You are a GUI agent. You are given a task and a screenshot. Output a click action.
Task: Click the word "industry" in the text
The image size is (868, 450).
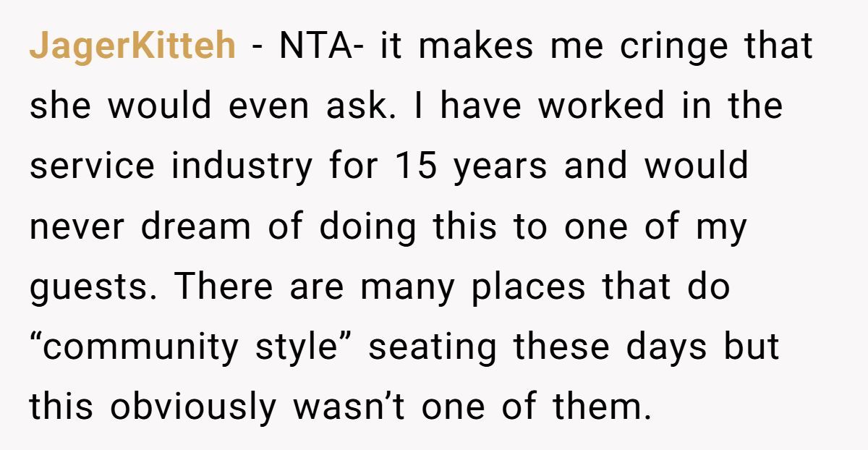click(x=241, y=167)
